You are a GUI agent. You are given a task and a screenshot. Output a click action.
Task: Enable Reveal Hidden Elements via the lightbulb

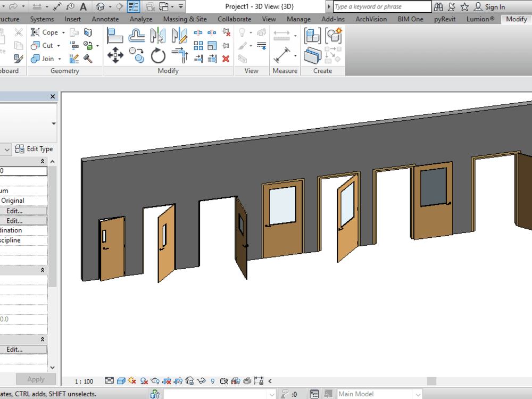click(213, 381)
